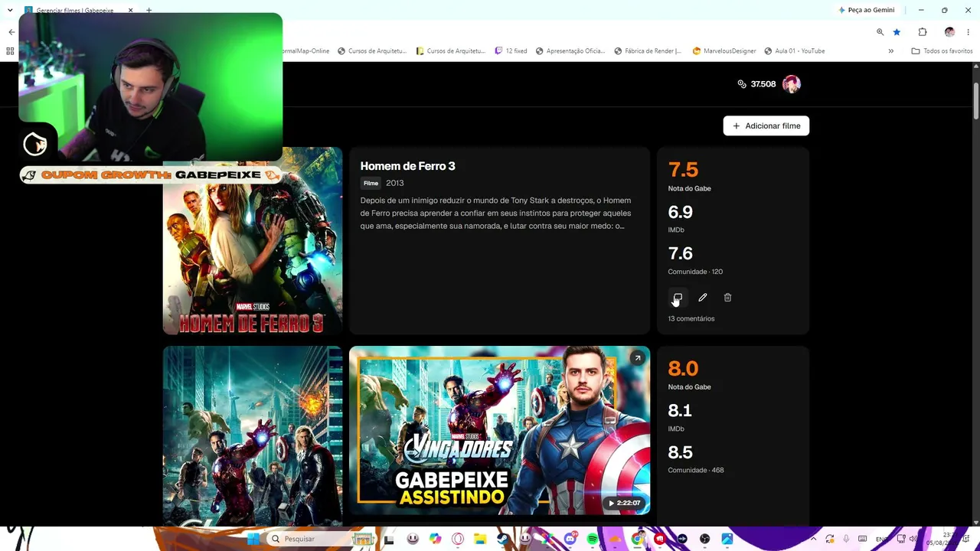Image resolution: width=980 pixels, height=551 pixels.
Task: Open Opera GX from the taskbar
Action: click(458, 539)
